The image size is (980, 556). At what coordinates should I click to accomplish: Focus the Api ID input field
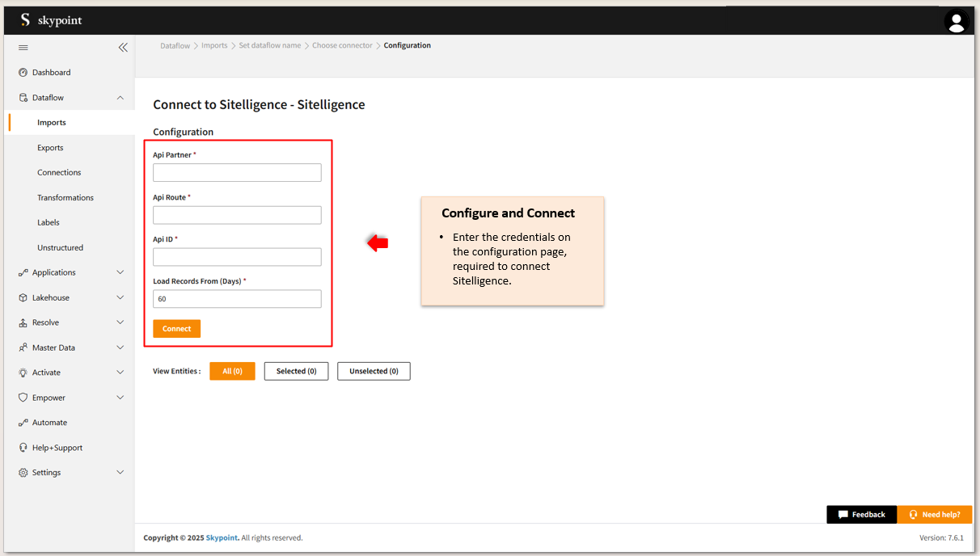point(237,257)
